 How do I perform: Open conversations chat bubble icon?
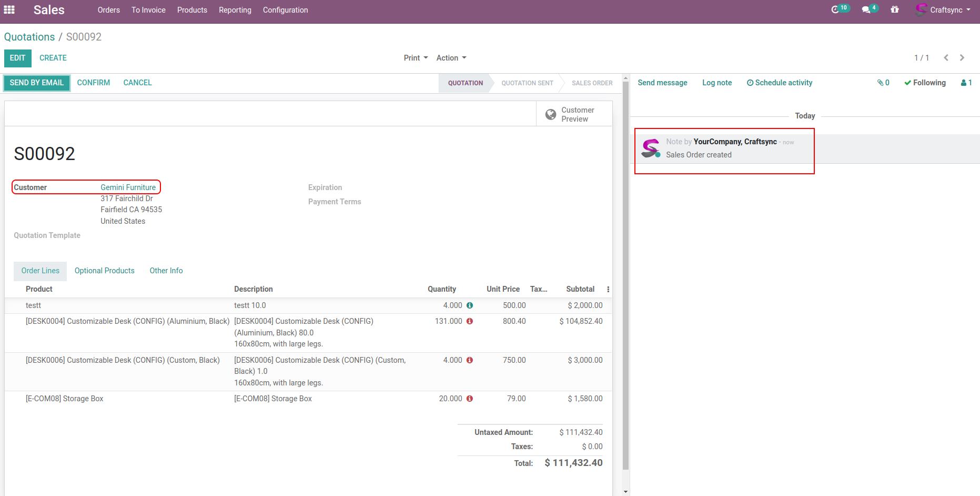(x=866, y=9)
